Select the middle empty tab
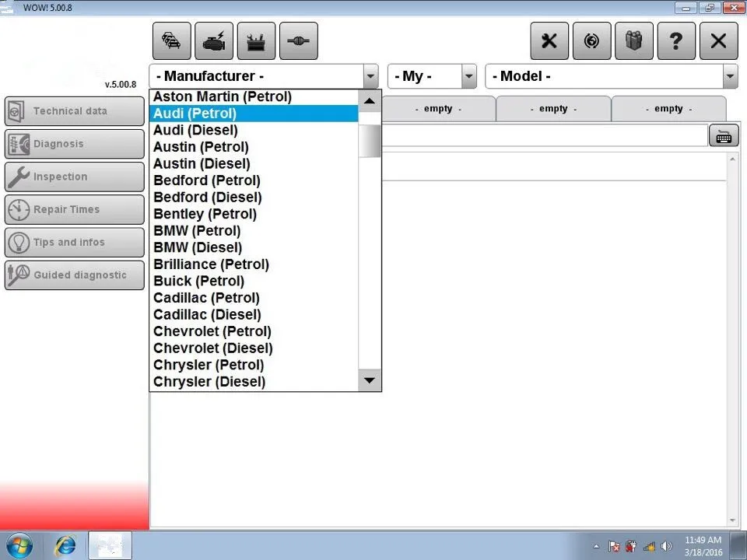 click(x=553, y=109)
